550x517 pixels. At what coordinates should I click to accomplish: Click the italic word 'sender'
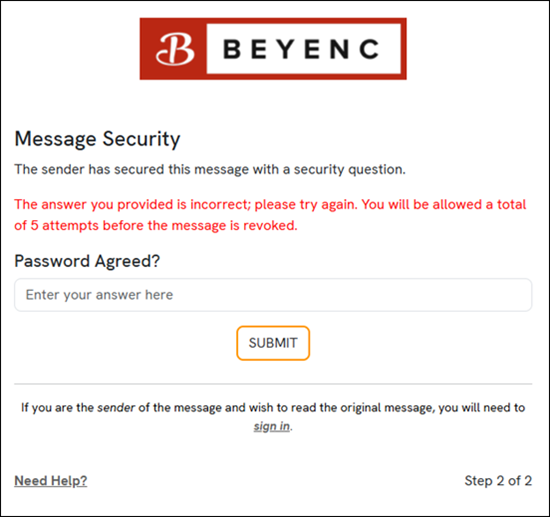(116, 408)
